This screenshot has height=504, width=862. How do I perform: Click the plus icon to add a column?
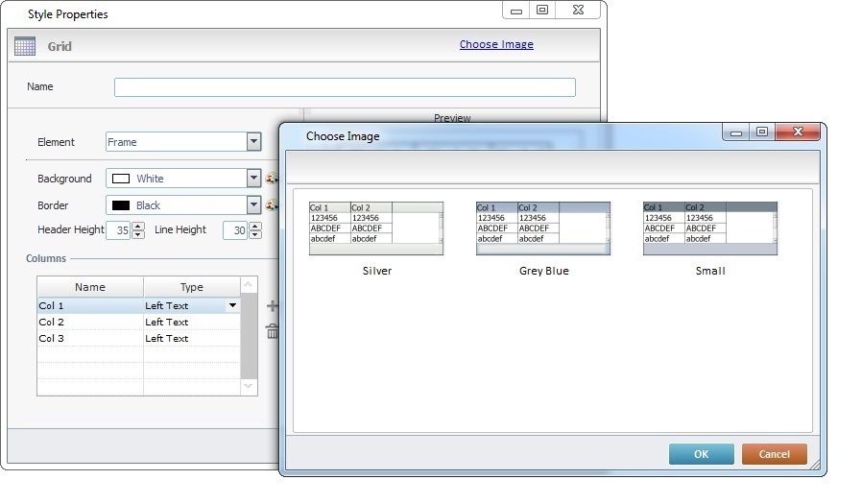click(x=272, y=306)
